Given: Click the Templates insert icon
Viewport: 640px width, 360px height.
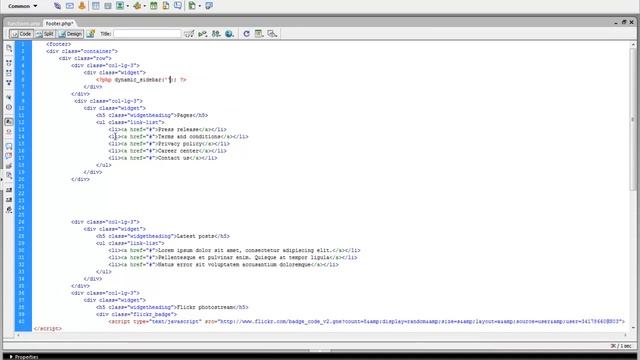Looking at the screenshot, I should click(192, 6).
